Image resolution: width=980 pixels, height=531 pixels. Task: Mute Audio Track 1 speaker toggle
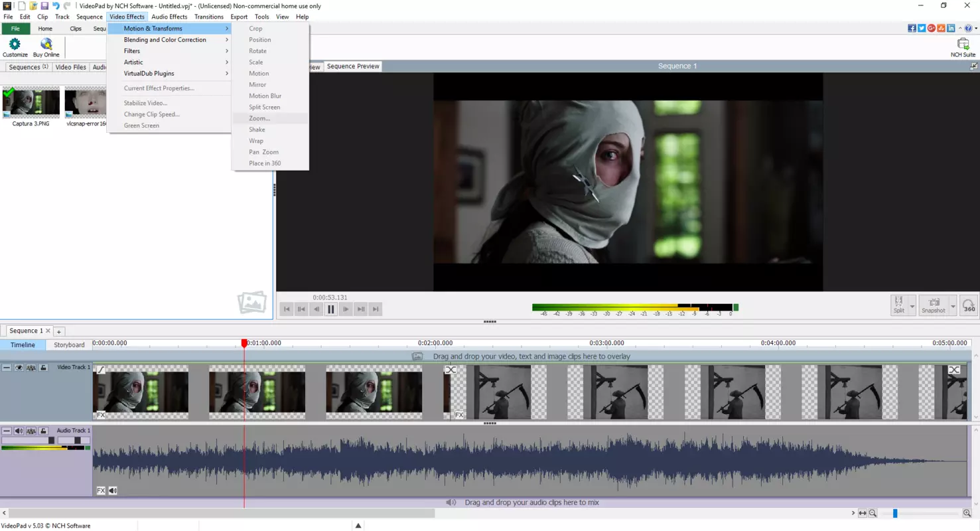pyautogui.click(x=19, y=431)
